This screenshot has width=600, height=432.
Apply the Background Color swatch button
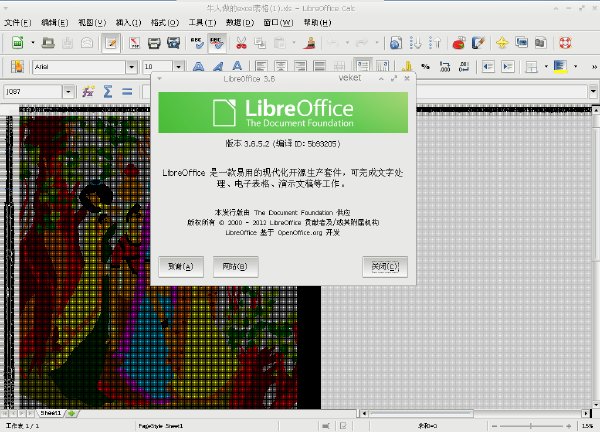coord(561,67)
